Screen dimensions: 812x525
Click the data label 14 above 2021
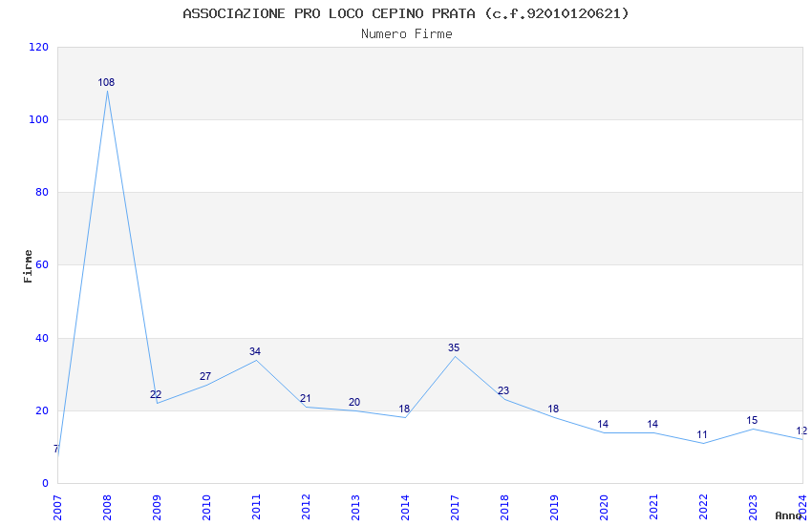click(652, 424)
